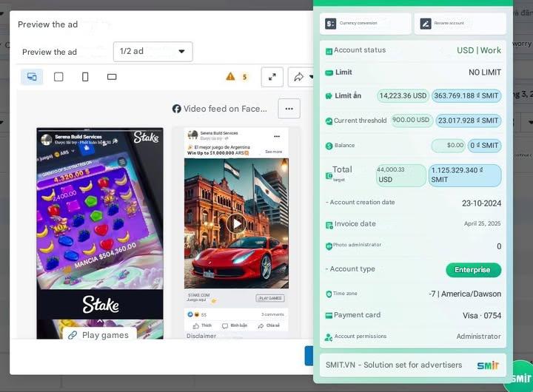Select the vertical mobile preview icon
The width and height of the screenshot is (533, 392).
coord(85,77)
